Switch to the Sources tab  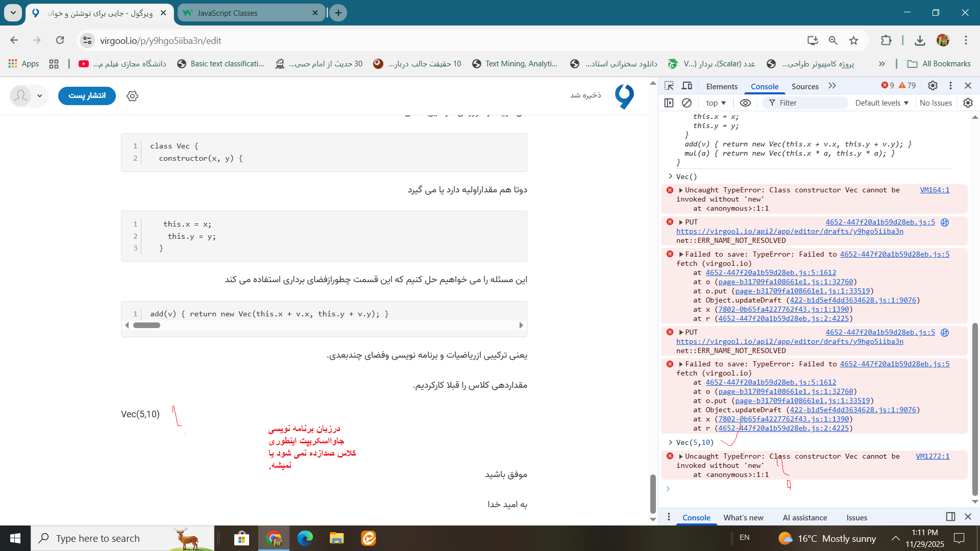[x=804, y=86]
